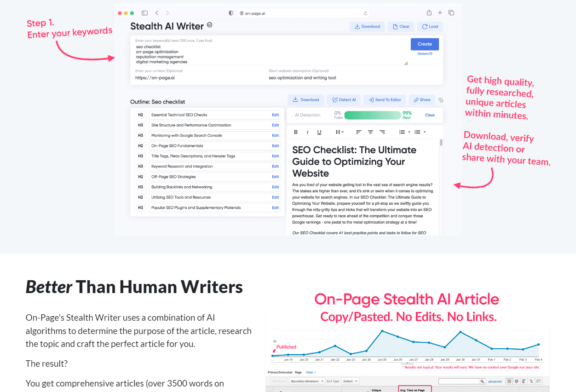576x392 pixels.
Task: Click the Send To Editor button
Action: (x=385, y=100)
